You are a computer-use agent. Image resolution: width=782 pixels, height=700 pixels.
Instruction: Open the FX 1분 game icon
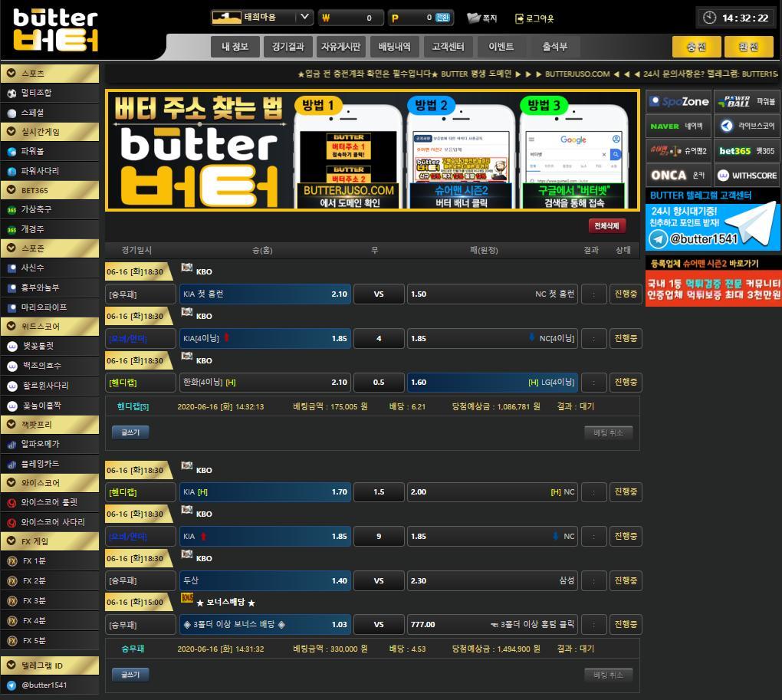[11, 561]
